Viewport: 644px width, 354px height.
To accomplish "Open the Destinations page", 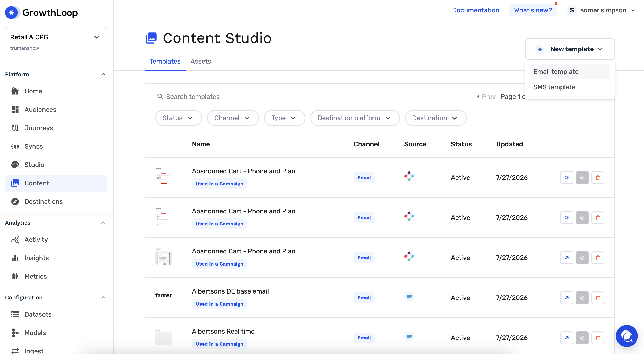I will coord(43,201).
